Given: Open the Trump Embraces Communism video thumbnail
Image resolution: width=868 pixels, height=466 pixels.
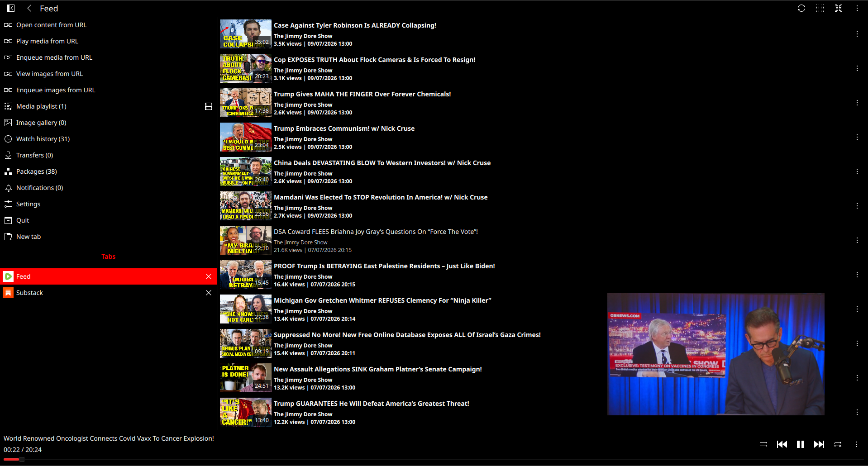Looking at the screenshot, I should click(x=246, y=137).
